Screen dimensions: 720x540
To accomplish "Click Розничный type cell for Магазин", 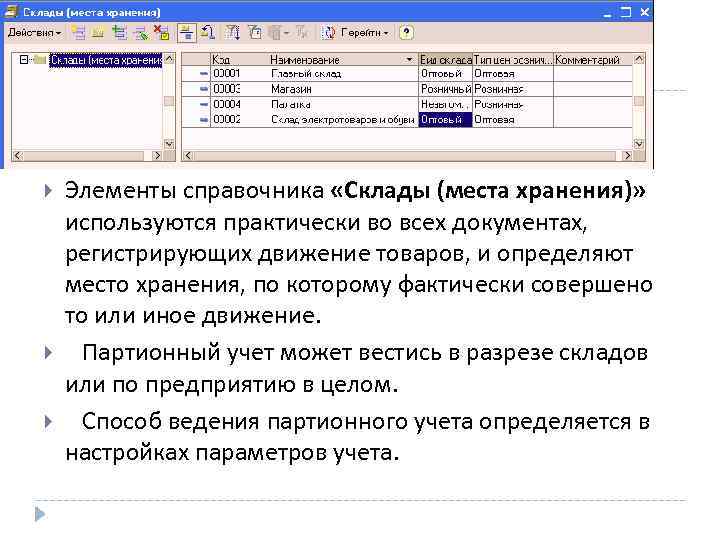I will point(445,89).
